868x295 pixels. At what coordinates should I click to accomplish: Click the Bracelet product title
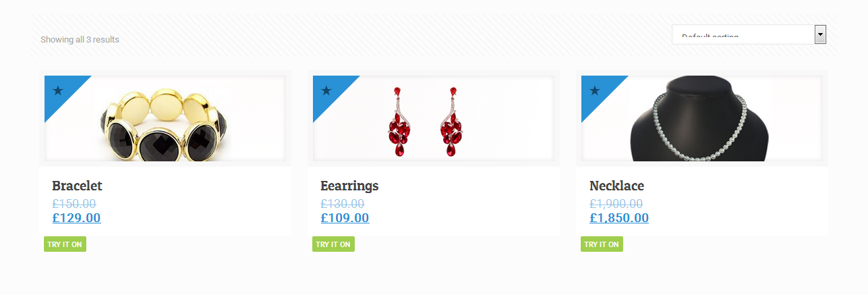pyautogui.click(x=77, y=186)
